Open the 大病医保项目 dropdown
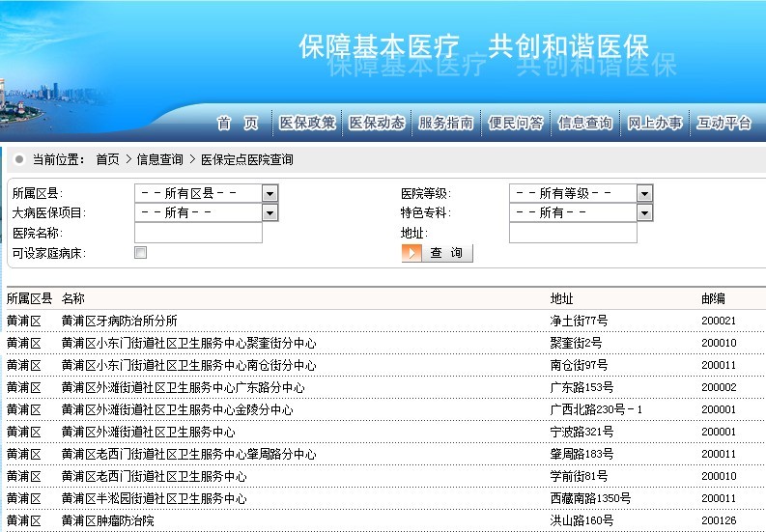 (270, 212)
